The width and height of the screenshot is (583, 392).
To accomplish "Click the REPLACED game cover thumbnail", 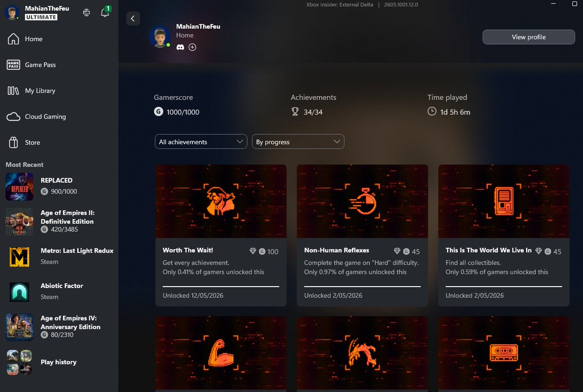I will [x=19, y=187].
